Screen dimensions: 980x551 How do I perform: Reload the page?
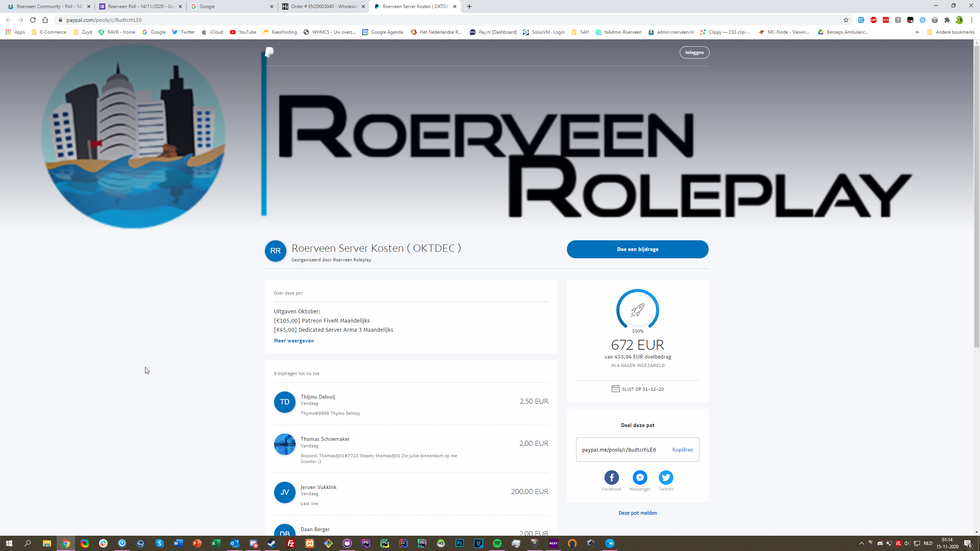(x=33, y=20)
